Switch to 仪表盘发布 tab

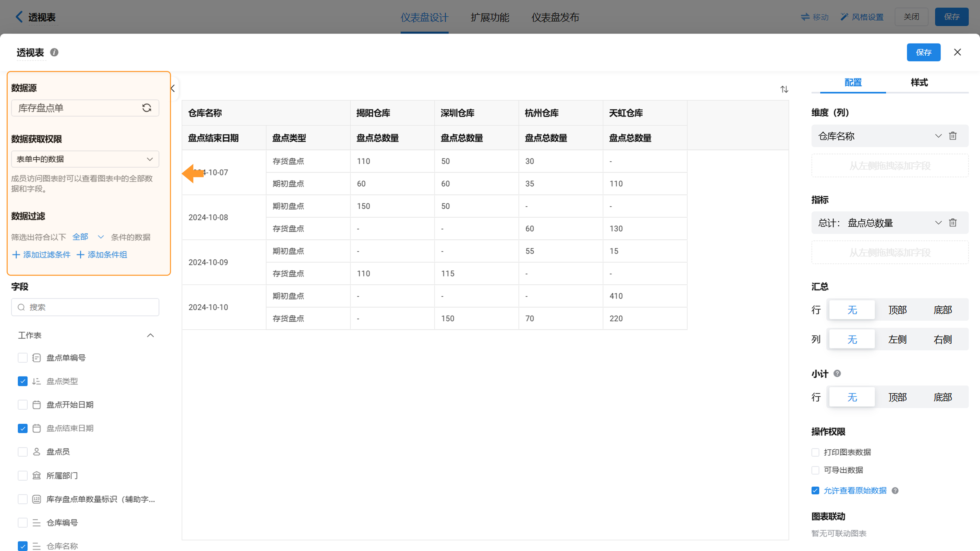tap(555, 17)
